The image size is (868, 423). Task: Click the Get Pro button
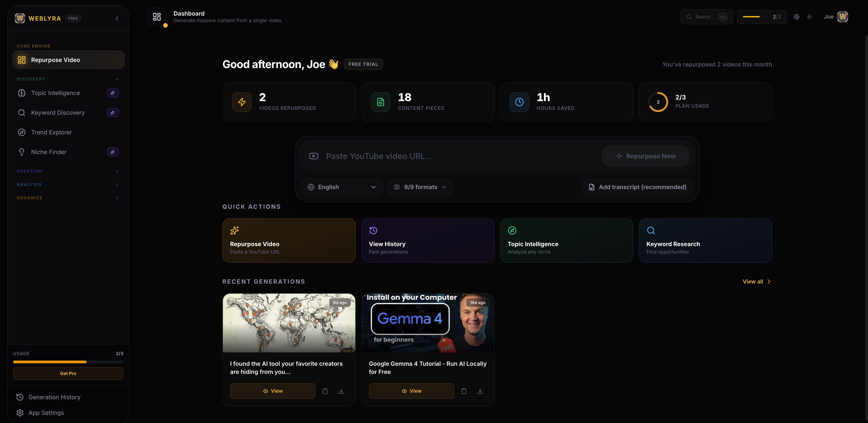click(x=68, y=373)
